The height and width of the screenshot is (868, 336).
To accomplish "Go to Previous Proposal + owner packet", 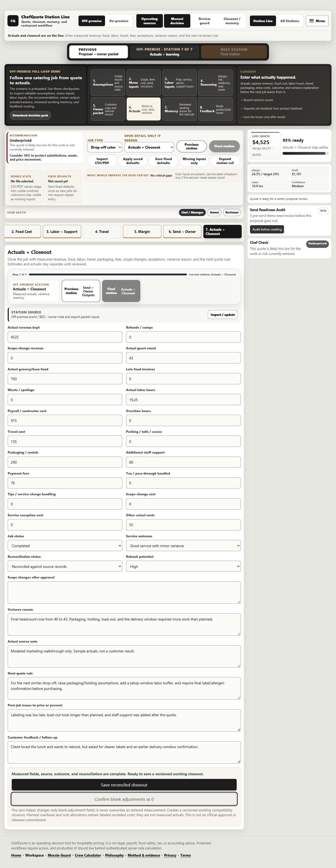I will tap(98, 52).
